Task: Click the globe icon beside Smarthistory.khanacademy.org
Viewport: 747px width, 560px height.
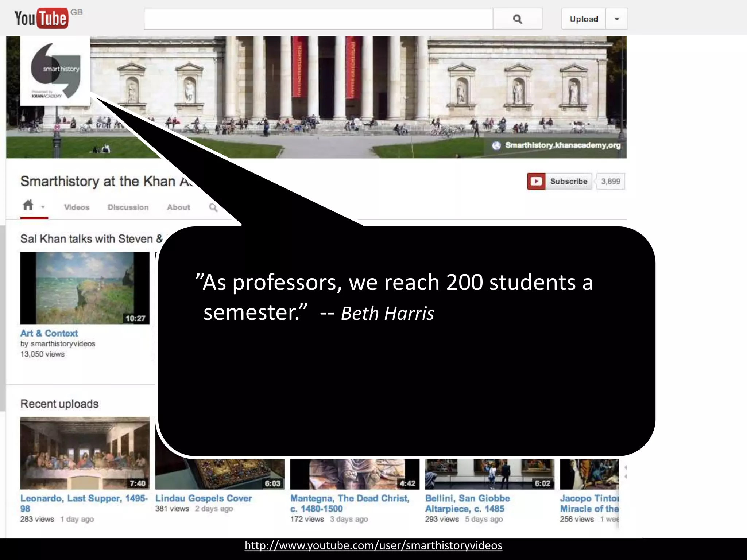Action: [496, 145]
